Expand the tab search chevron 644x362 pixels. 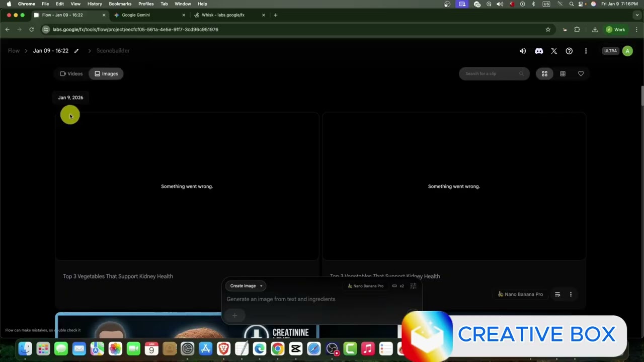637,15
